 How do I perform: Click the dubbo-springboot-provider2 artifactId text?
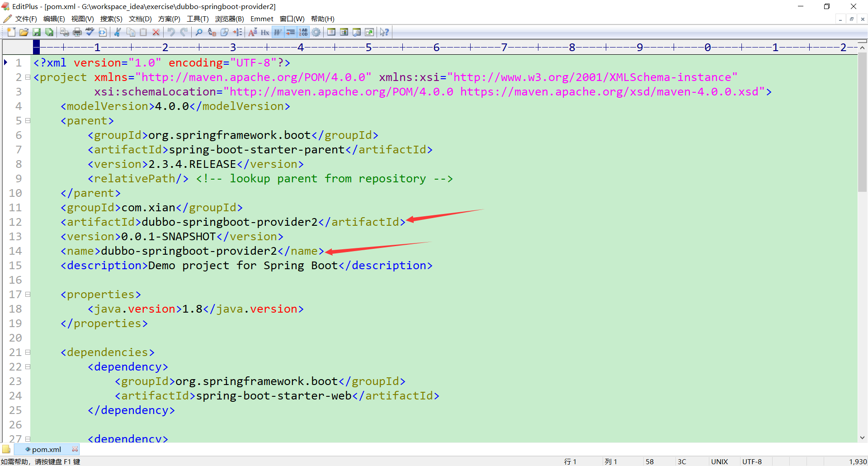pyautogui.click(x=230, y=222)
